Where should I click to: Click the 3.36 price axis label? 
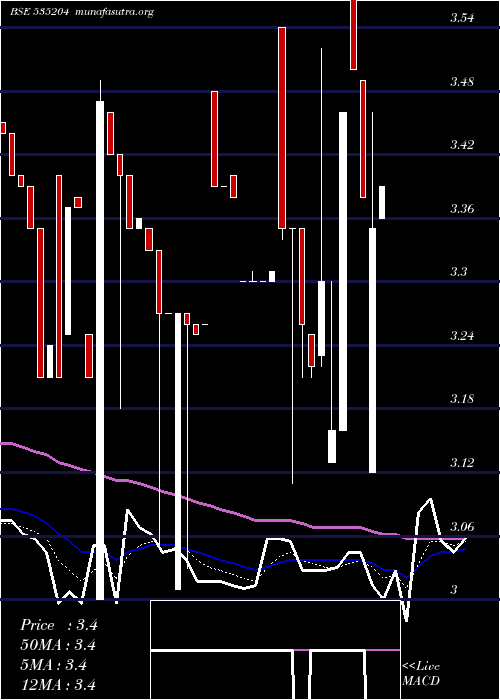[x=462, y=208]
